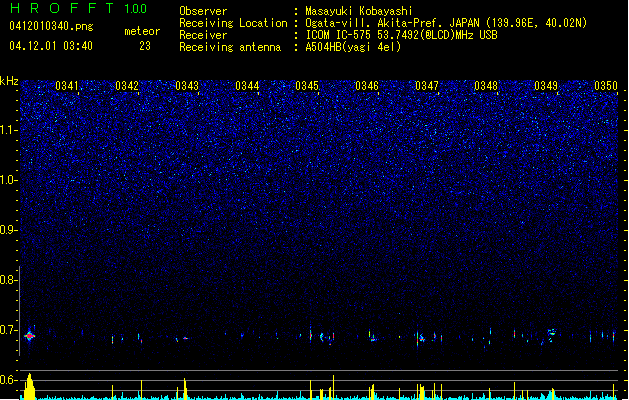Viewport: 629px width, 400px height.
Task: Click antenna value A504HB(yagi 4el)
Action: point(353,47)
